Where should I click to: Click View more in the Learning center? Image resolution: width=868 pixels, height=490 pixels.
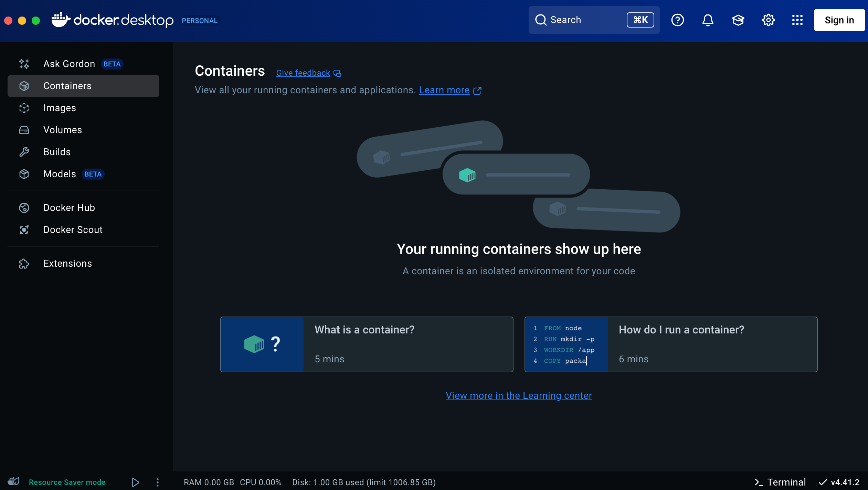click(519, 396)
